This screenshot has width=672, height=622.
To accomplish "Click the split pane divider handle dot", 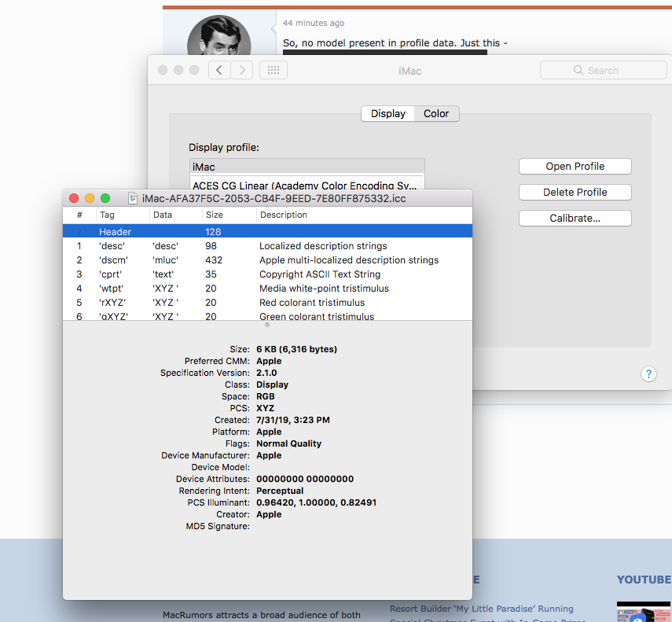I will pos(267,325).
